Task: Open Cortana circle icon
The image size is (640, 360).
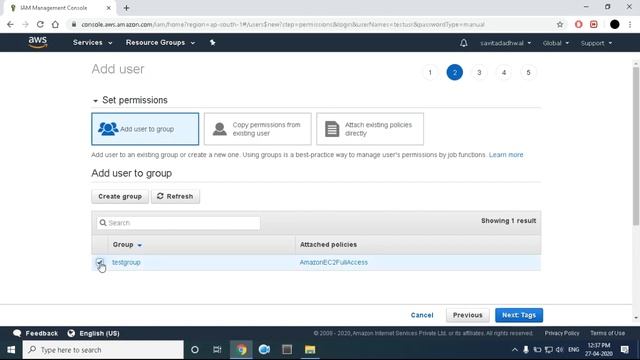Action: click(195, 350)
